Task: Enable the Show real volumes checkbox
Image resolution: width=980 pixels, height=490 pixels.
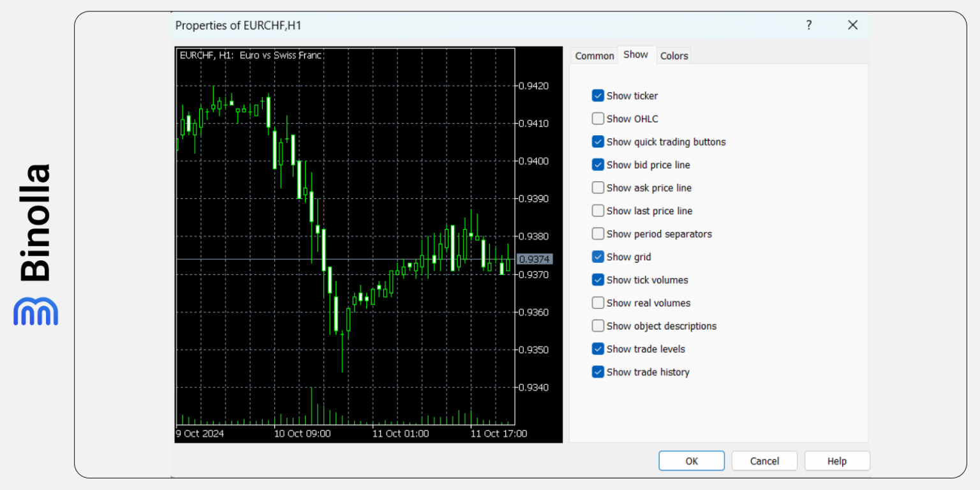Action: (598, 302)
